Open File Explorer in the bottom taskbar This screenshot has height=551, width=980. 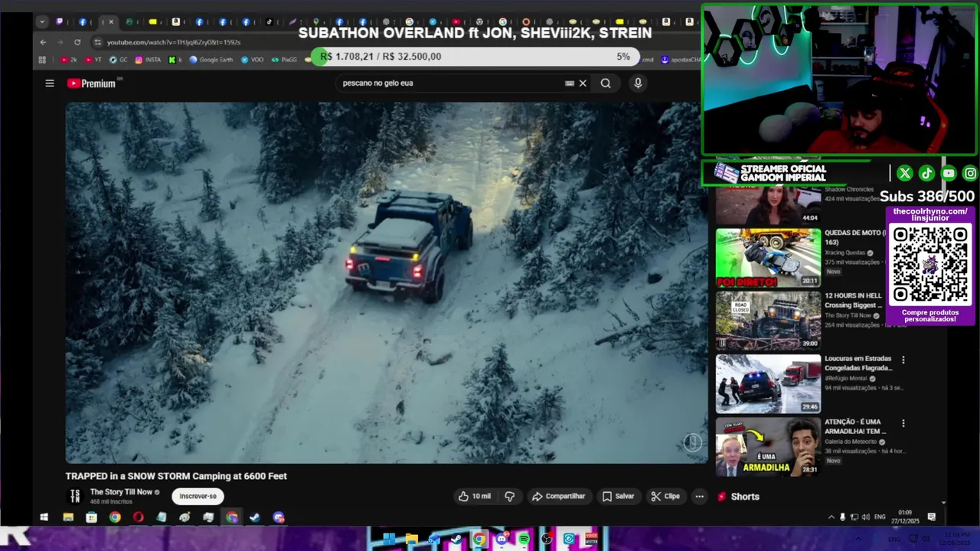coord(412,540)
